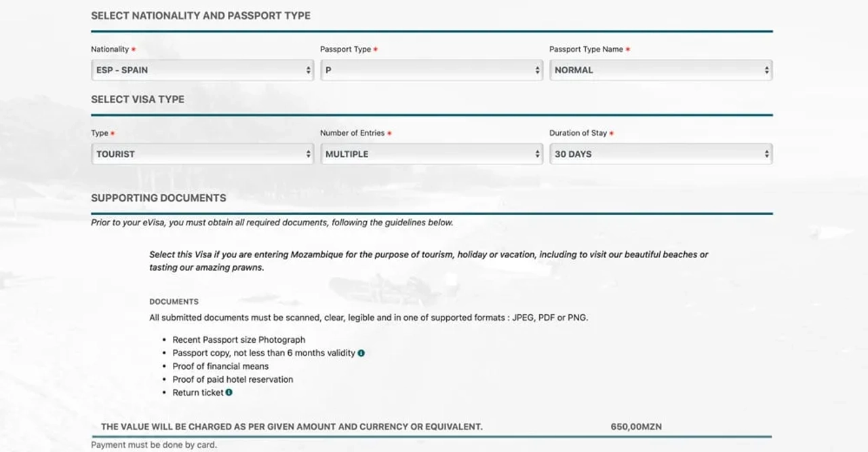Click the Recent Passport size Photograph item

(x=239, y=339)
